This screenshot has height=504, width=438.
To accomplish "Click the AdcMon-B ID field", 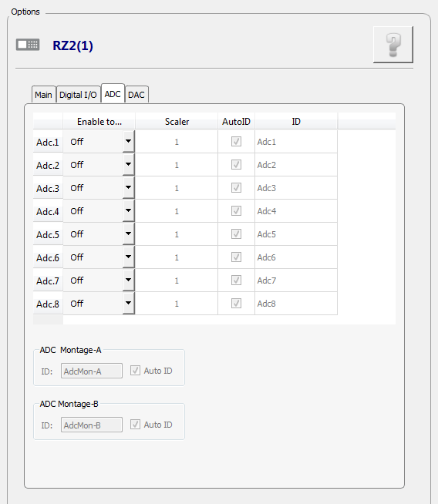I will 92,425.
